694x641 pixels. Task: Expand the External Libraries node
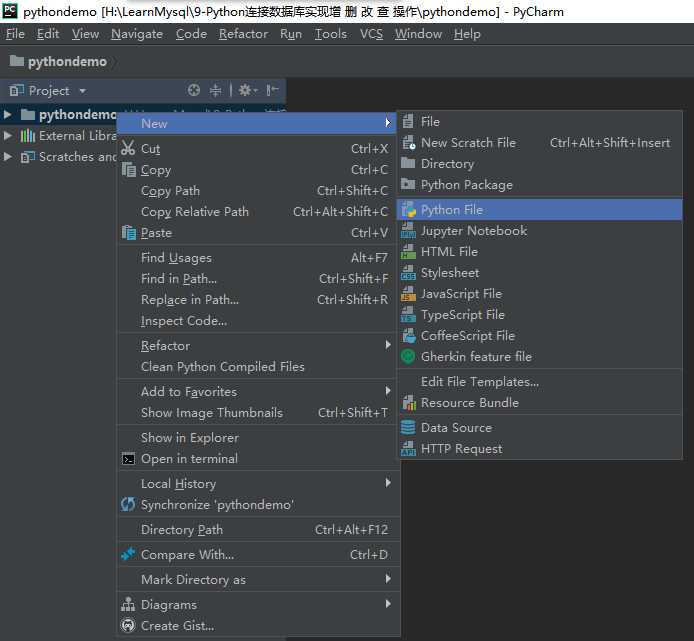pos(8,135)
